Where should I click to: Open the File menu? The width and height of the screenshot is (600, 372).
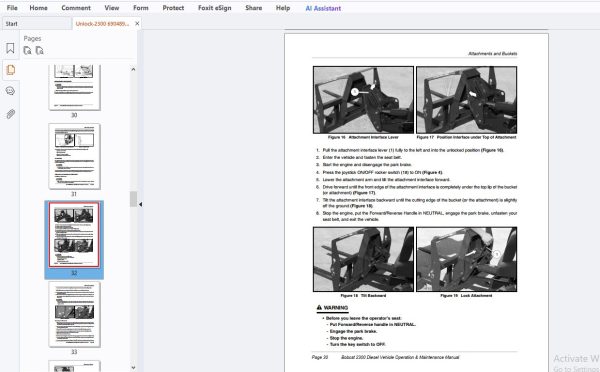12,8
